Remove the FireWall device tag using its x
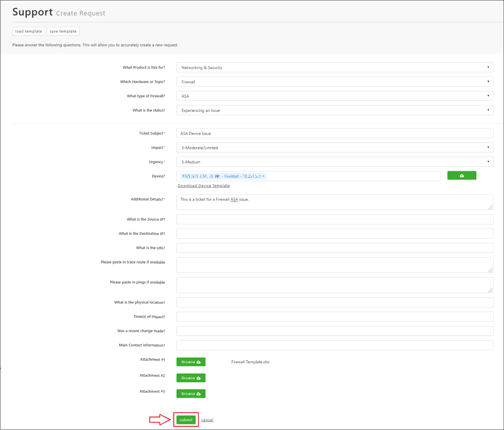Image resolution: width=504 pixels, height=430 pixels. pyautogui.click(x=263, y=176)
